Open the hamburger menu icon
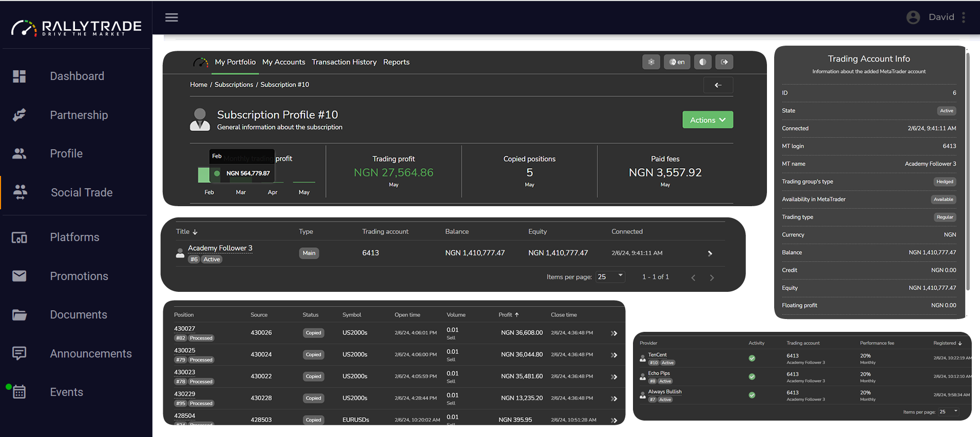The width and height of the screenshot is (980, 437). point(171,17)
